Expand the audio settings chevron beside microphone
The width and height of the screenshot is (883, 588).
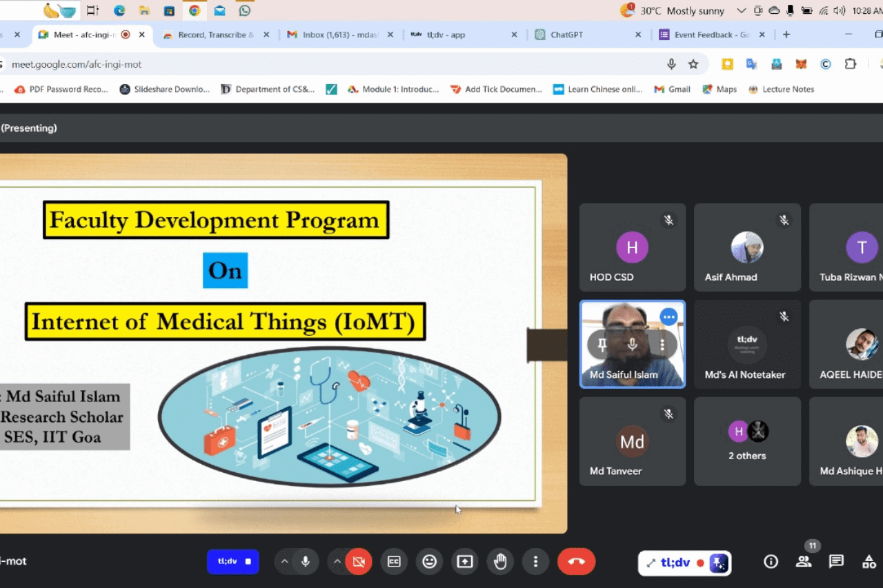284,562
